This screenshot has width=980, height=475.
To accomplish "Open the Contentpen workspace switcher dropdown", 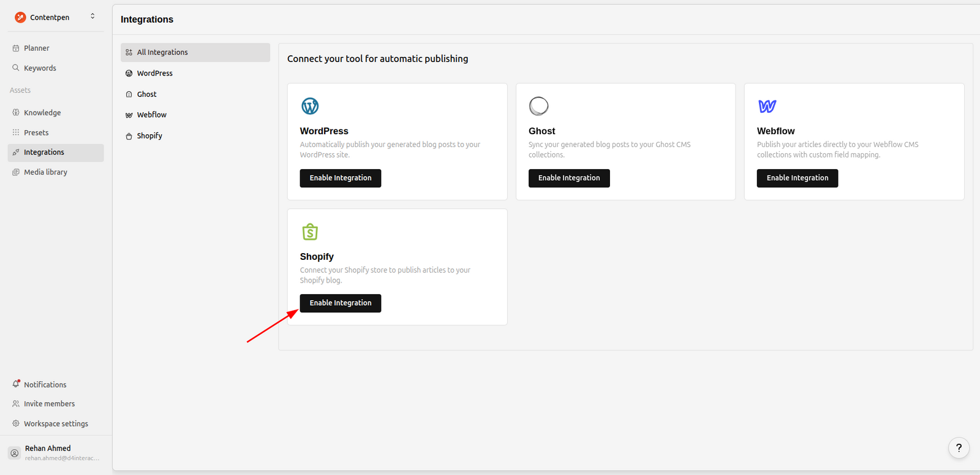I will pyautogui.click(x=92, y=17).
